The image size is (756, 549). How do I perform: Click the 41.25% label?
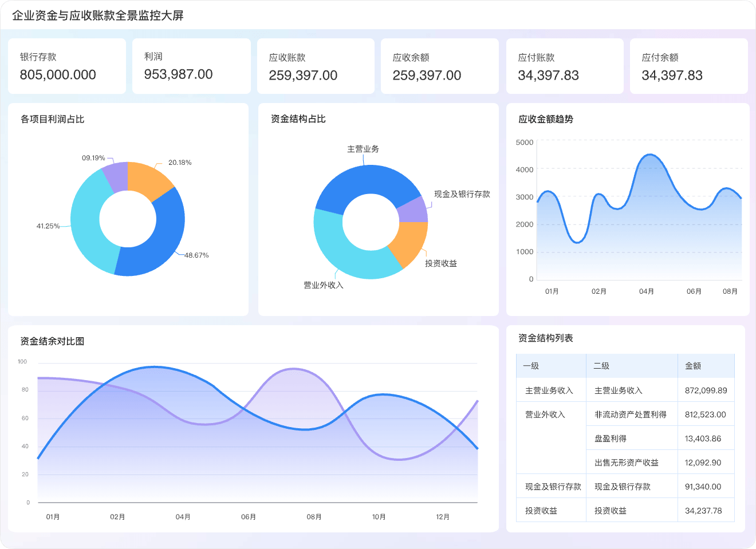(48, 226)
